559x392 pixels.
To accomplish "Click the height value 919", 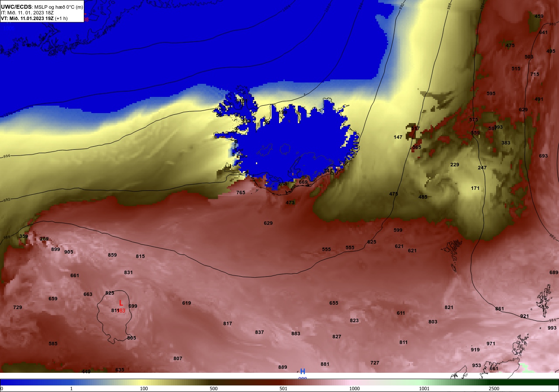I will pos(475,350).
